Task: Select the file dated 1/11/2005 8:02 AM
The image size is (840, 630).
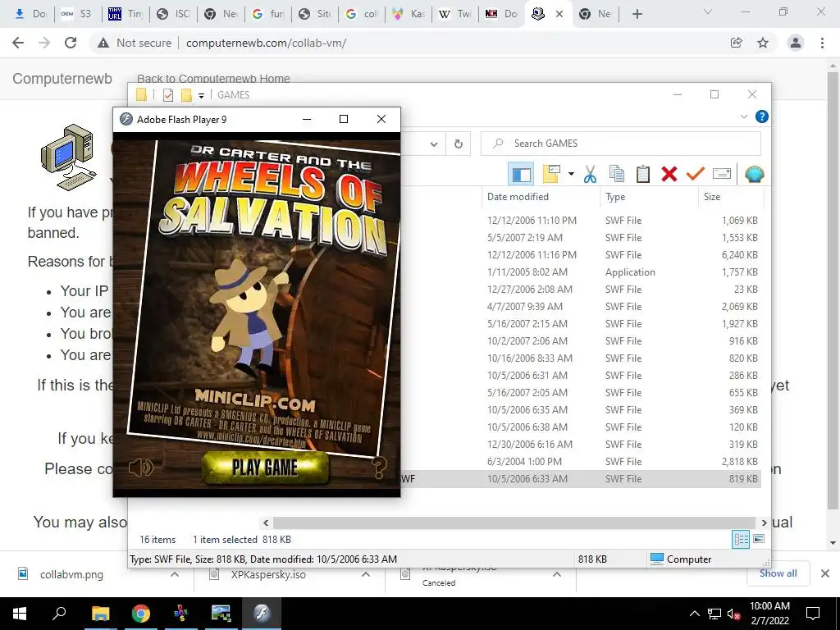Action: pyautogui.click(x=527, y=272)
